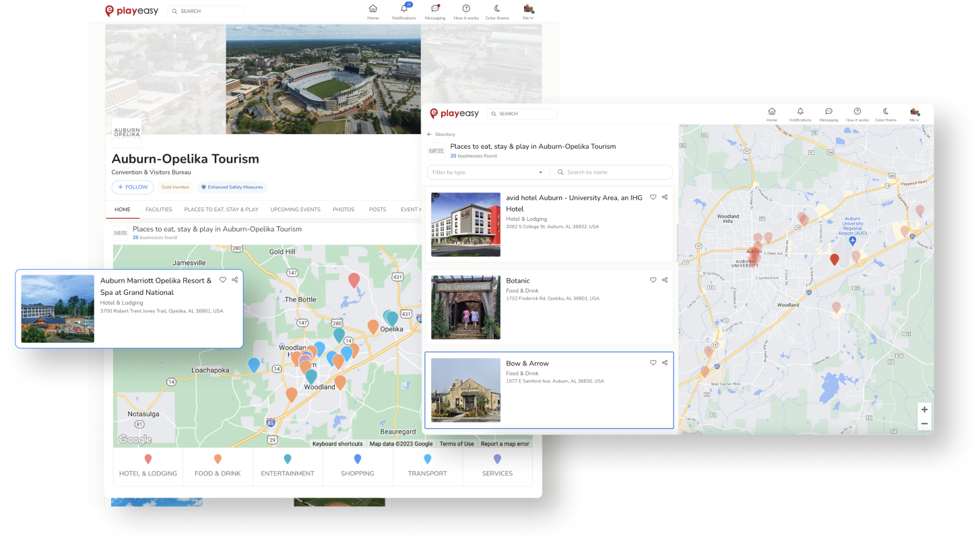Filter map by Services
The image size is (980, 544).
coord(497,467)
